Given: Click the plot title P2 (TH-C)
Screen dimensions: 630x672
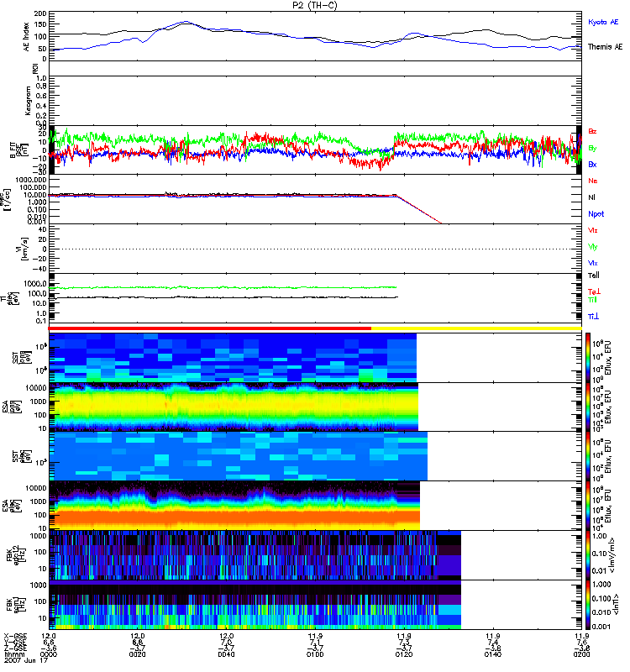Looking at the screenshot, I should (315, 5).
